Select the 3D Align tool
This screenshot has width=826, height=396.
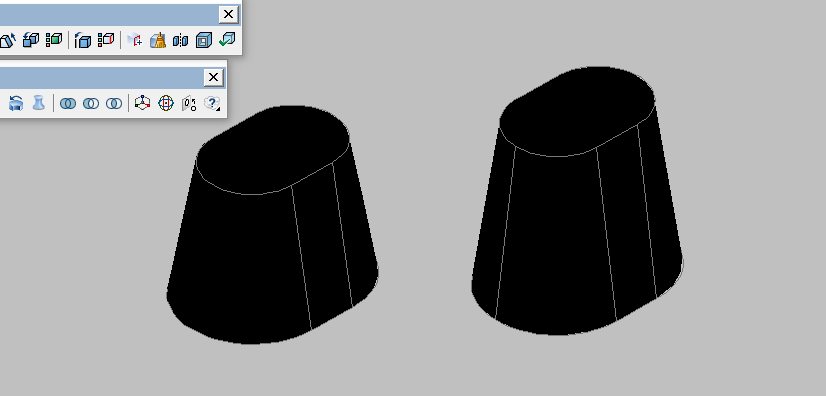189,103
